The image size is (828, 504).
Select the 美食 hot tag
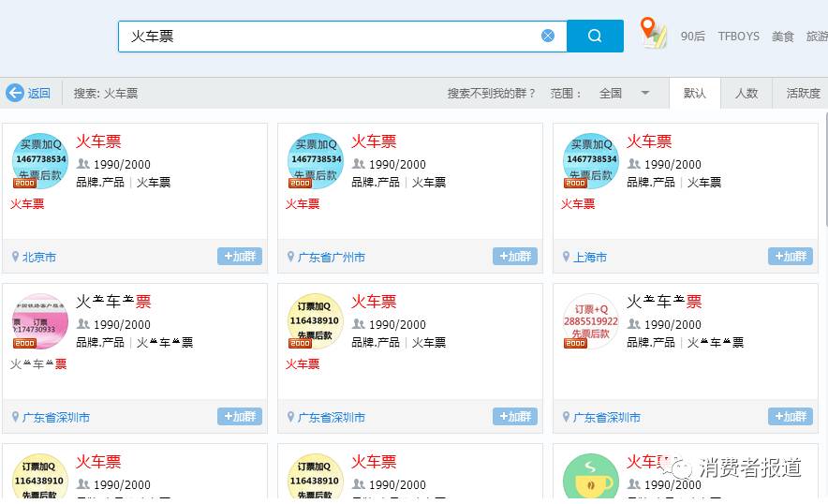(x=783, y=36)
